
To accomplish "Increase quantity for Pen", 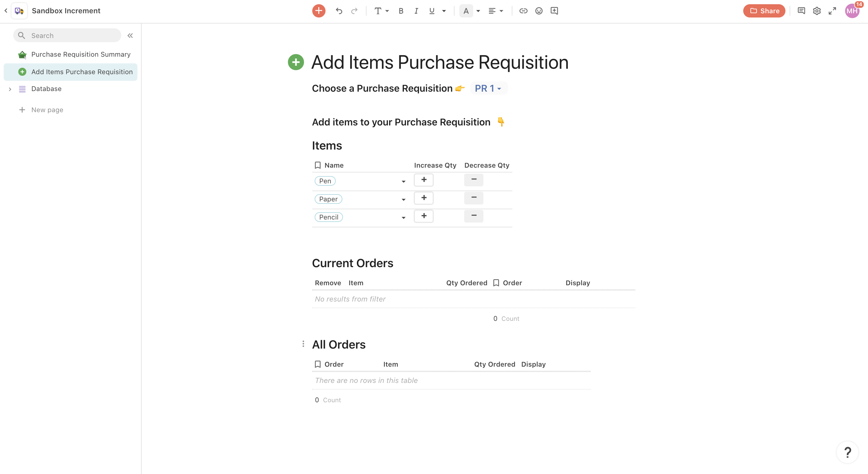I will [423, 180].
